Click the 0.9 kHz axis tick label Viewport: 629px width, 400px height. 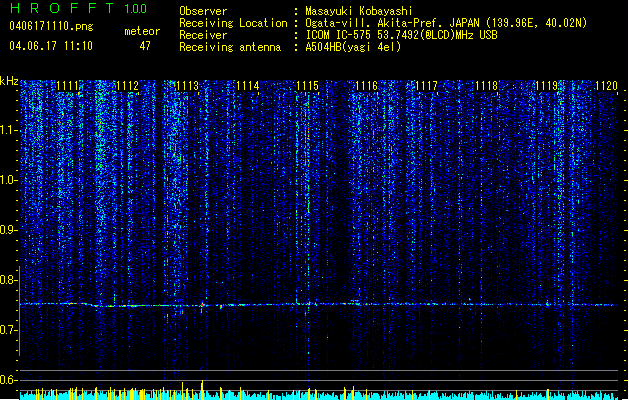9,230
